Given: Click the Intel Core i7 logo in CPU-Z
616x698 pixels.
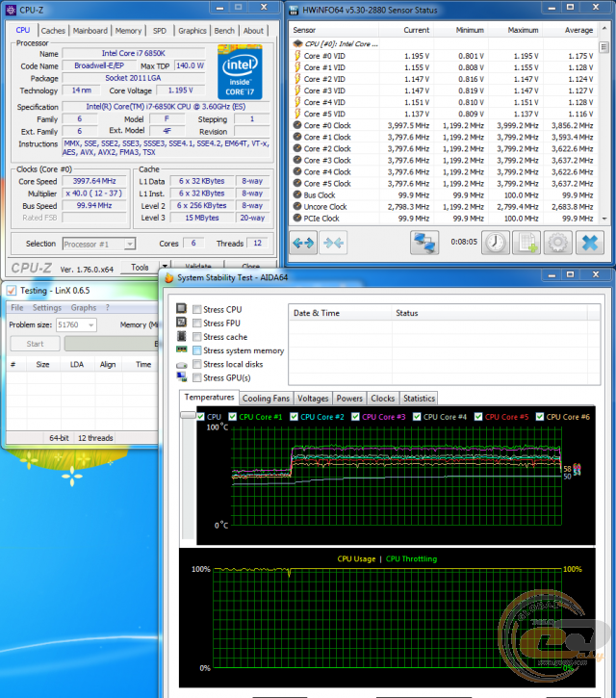Looking at the screenshot, I should point(240,71).
